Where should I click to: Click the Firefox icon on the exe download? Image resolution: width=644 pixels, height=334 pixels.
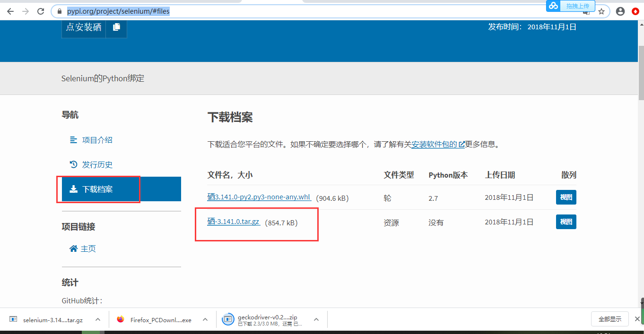(x=121, y=319)
